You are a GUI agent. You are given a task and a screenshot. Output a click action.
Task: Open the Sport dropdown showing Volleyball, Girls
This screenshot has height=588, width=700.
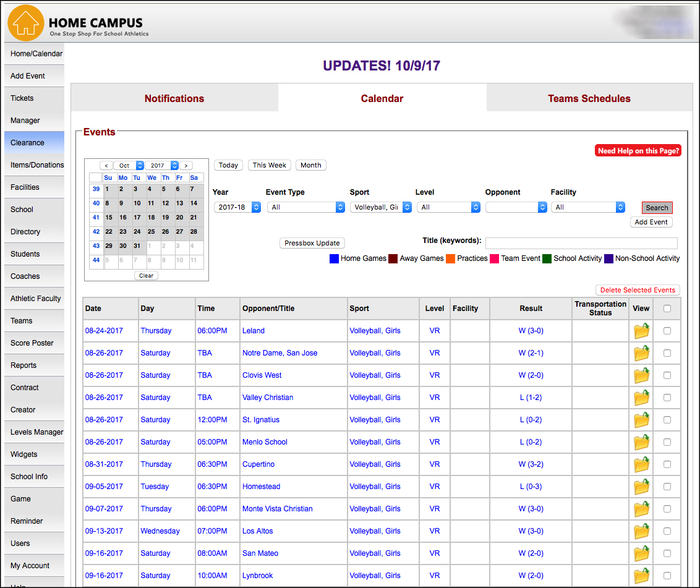pos(381,207)
